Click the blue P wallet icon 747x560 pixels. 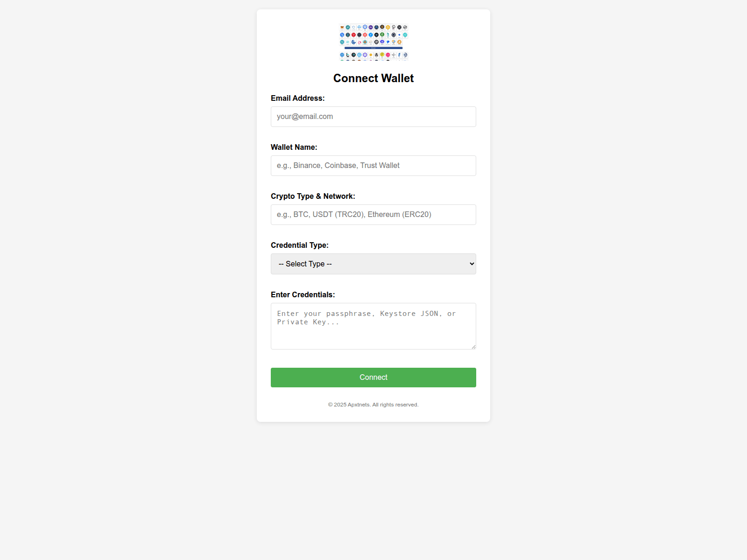[x=388, y=42]
